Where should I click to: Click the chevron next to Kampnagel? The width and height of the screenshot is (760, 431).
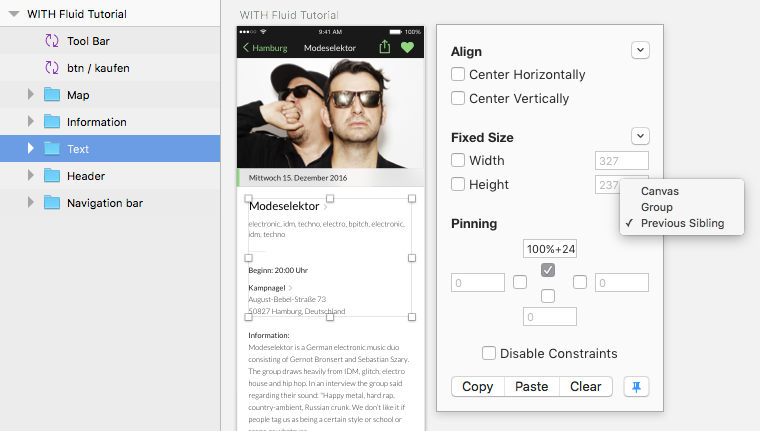pyautogui.click(x=290, y=288)
